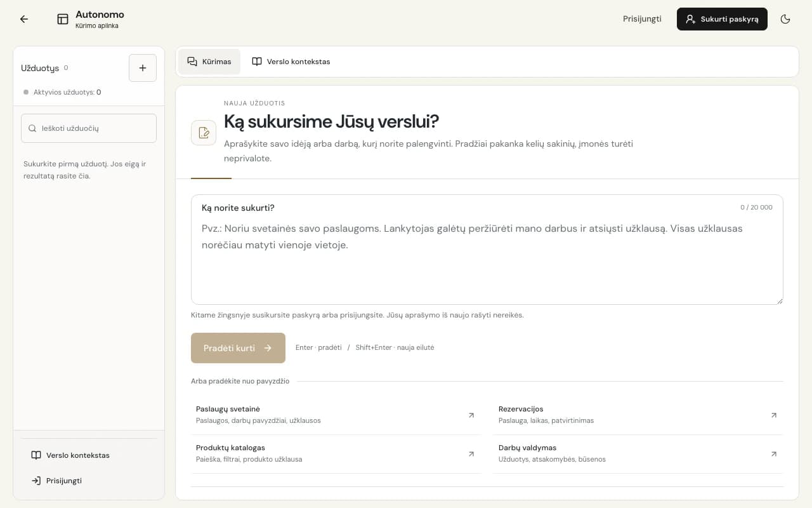Screen dimensions: 812x508
Task: Select the Darbų valdymas example
Action: tap(638, 454)
